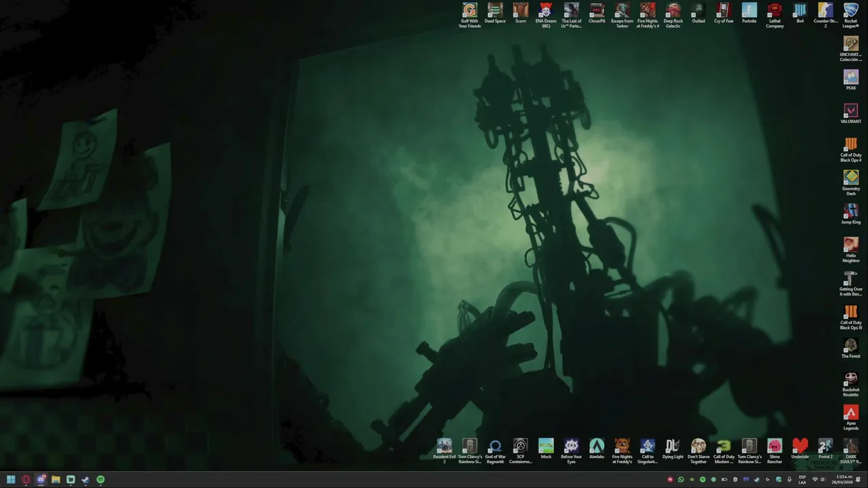Open the Windows Start menu
Viewport: 868px width, 488px height.
click(11, 480)
